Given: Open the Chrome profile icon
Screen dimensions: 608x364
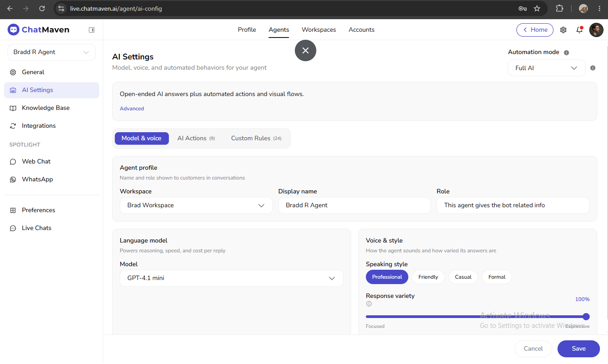Looking at the screenshot, I should 583,8.
